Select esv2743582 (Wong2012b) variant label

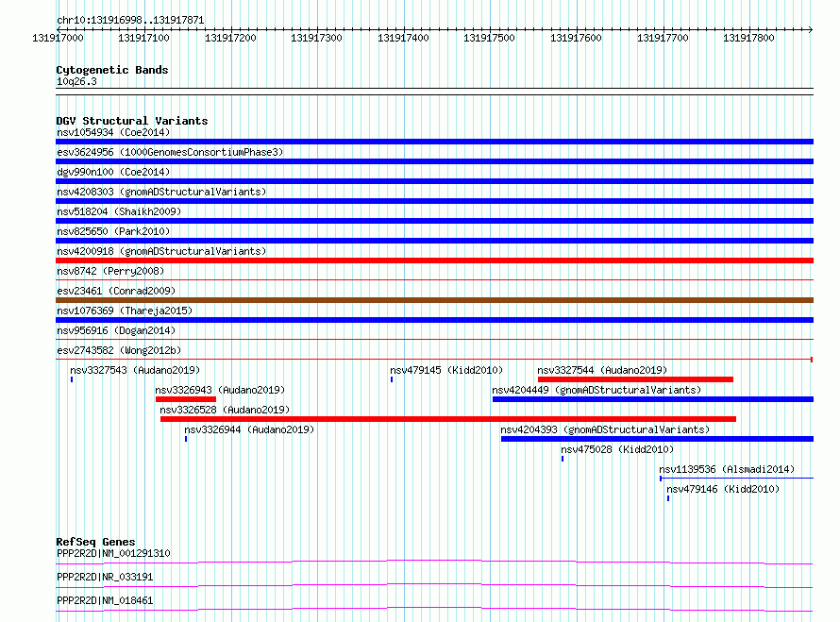tap(119, 350)
